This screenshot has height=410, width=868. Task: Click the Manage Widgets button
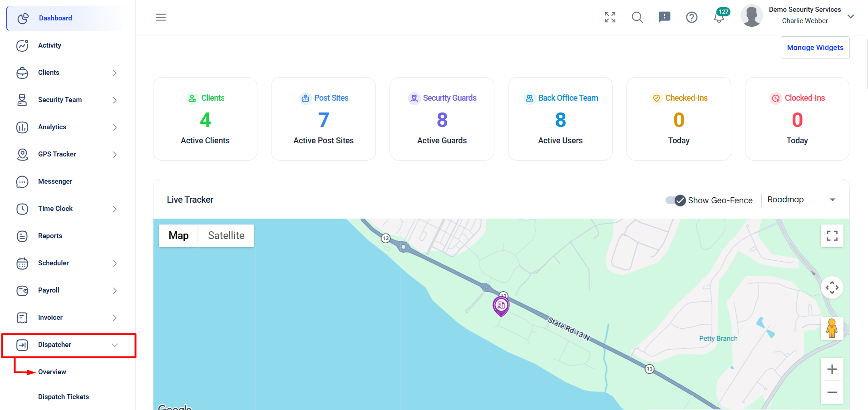(x=815, y=48)
